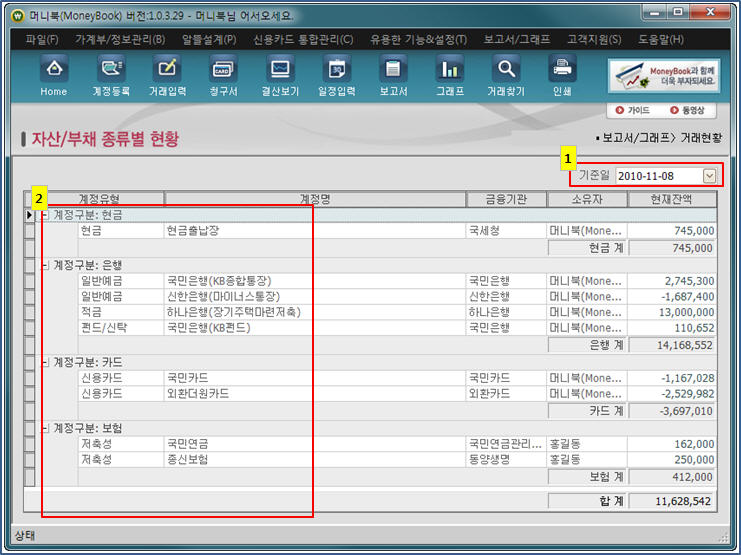Click the window resize grip in status bar
This screenshot has height=555, width=741.
click(724, 537)
